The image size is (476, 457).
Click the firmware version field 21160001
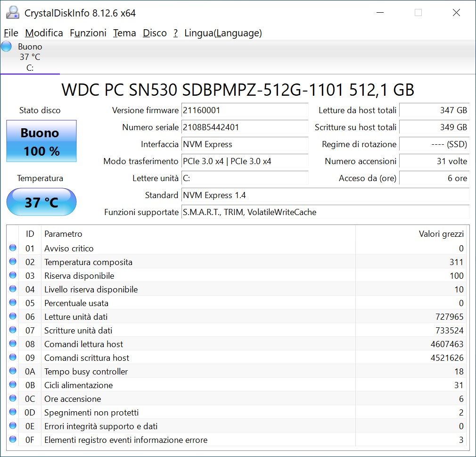[245, 110]
